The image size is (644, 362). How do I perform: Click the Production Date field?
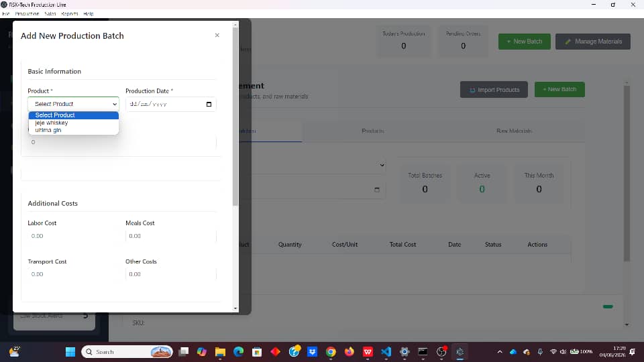170,105
